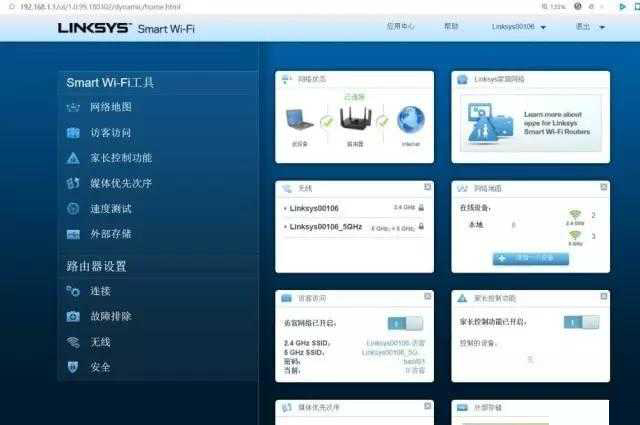Open 网络地图 in the sidebar
Image resolution: width=640 pixels, height=425 pixels.
point(111,107)
